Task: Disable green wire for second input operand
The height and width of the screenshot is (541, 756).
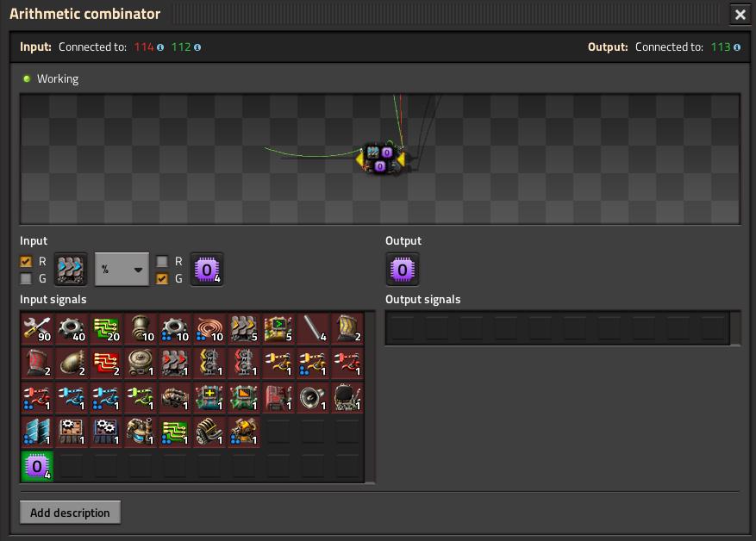Action: click(162, 278)
